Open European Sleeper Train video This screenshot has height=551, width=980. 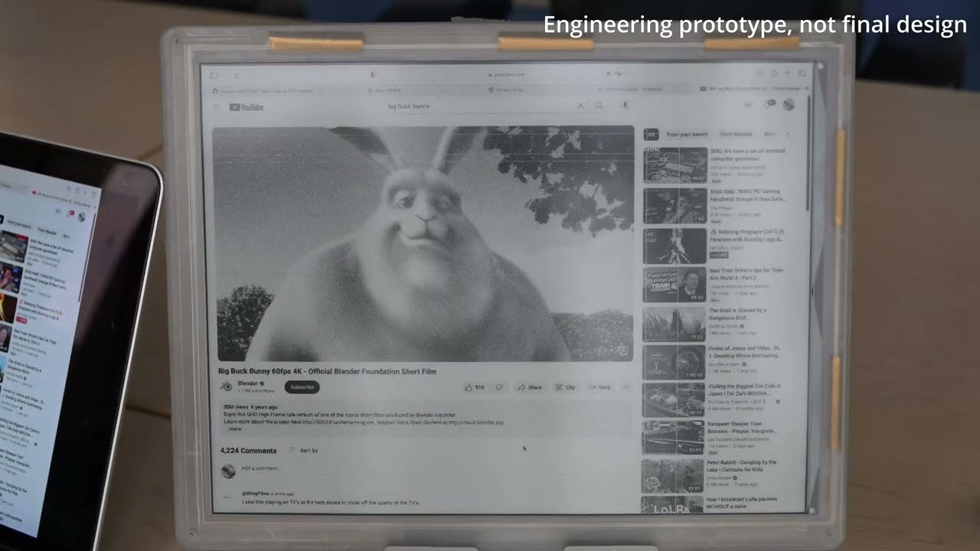[673, 438]
